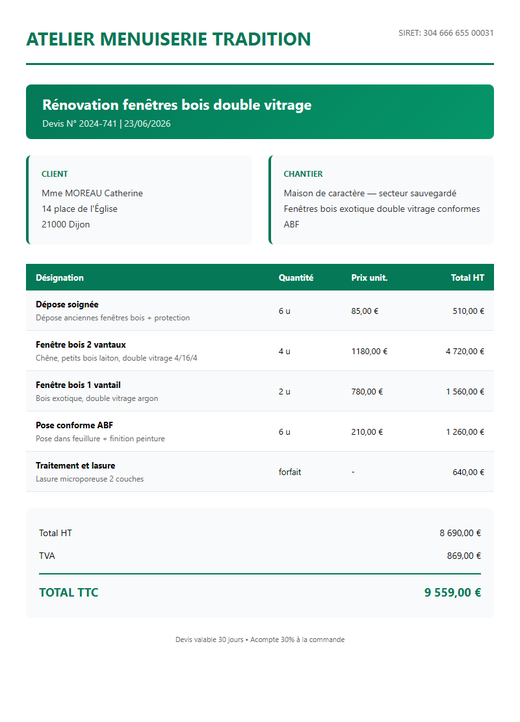Click the Atelier Menuiserie Tradition company title
Viewport: 520px width, 722px height.
click(169, 39)
